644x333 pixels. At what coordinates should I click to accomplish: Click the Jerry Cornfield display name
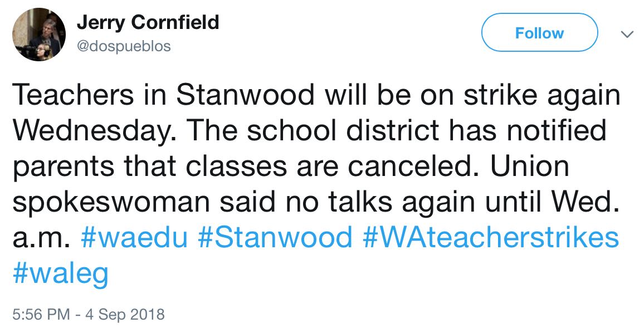[148, 23]
